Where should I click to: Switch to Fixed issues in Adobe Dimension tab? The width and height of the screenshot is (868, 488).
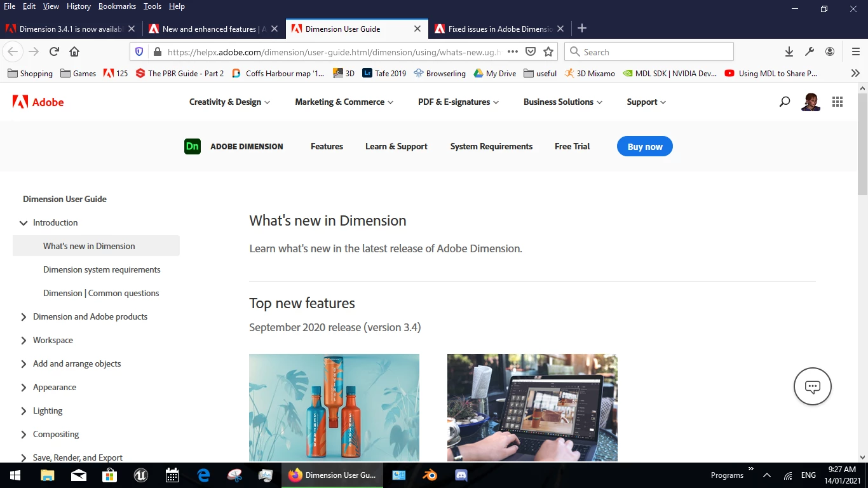(499, 29)
